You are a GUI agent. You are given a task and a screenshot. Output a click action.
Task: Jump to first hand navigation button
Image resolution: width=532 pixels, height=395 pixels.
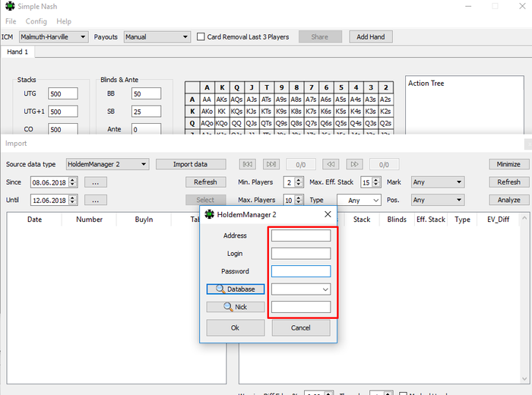pyautogui.click(x=247, y=164)
